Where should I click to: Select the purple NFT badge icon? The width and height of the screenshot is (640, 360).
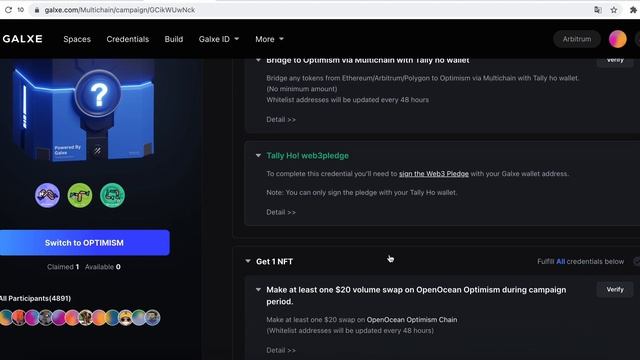(x=47, y=195)
